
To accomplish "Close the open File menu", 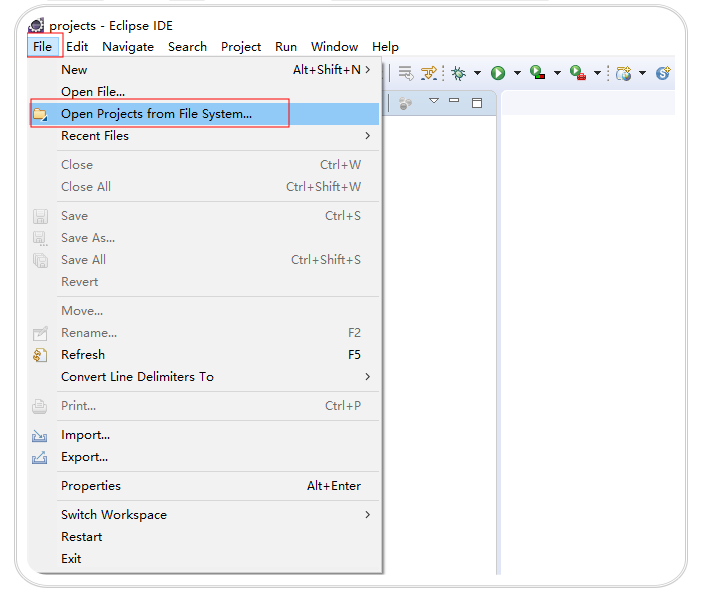I will (43, 47).
